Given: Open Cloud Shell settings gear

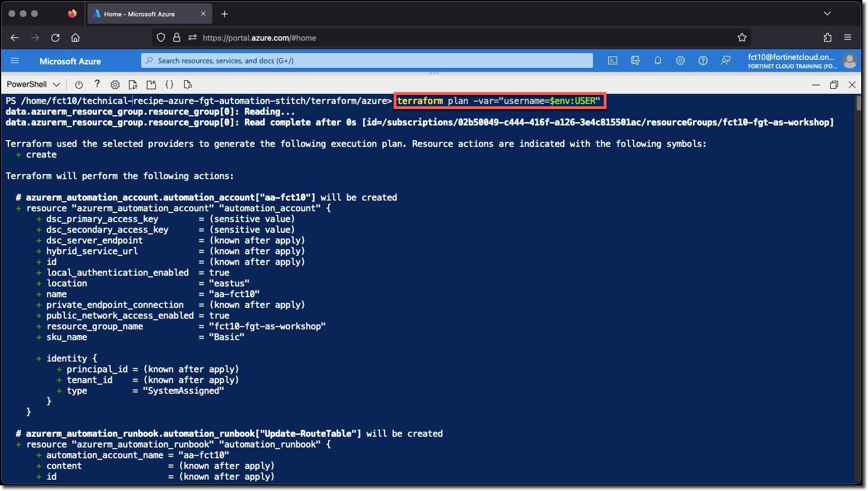Looking at the screenshot, I should click(x=115, y=85).
